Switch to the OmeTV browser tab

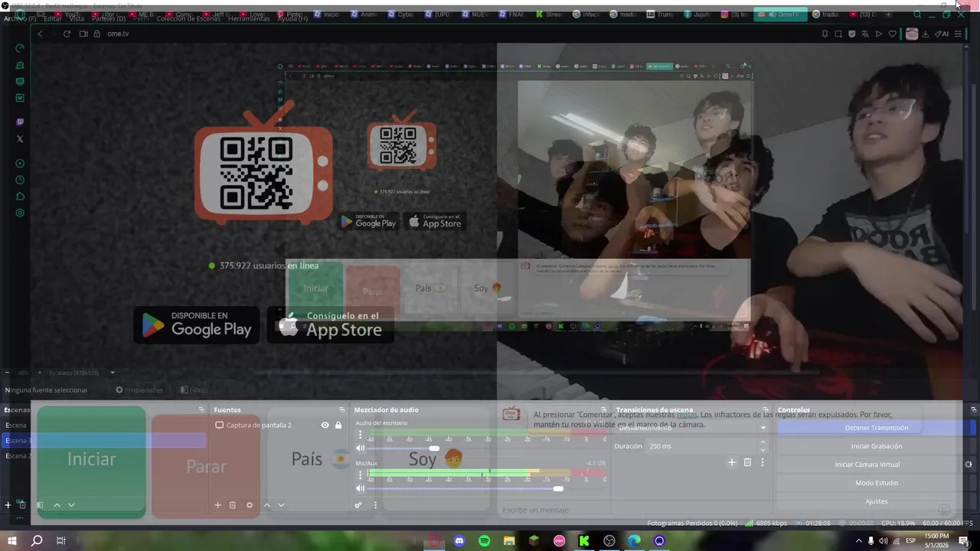click(779, 14)
